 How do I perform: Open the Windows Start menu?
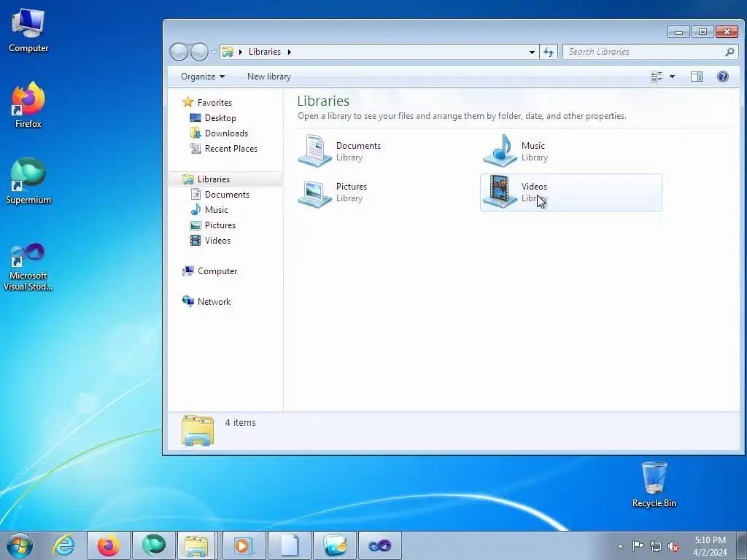point(20,545)
